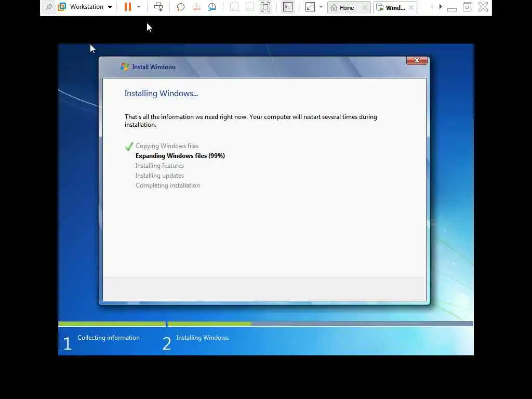Click the 'Installing Windows...' heading
Viewport: 532px width, 399px height.
point(161,94)
